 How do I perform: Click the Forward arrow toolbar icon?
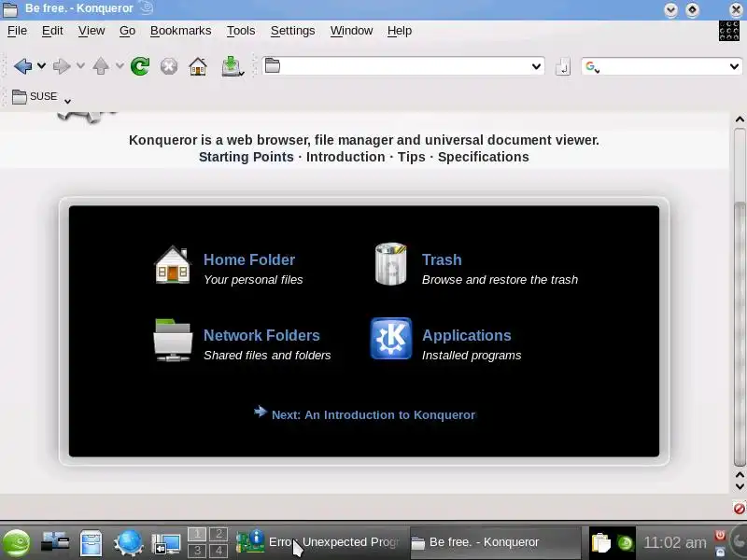pyautogui.click(x=62, y=66)
